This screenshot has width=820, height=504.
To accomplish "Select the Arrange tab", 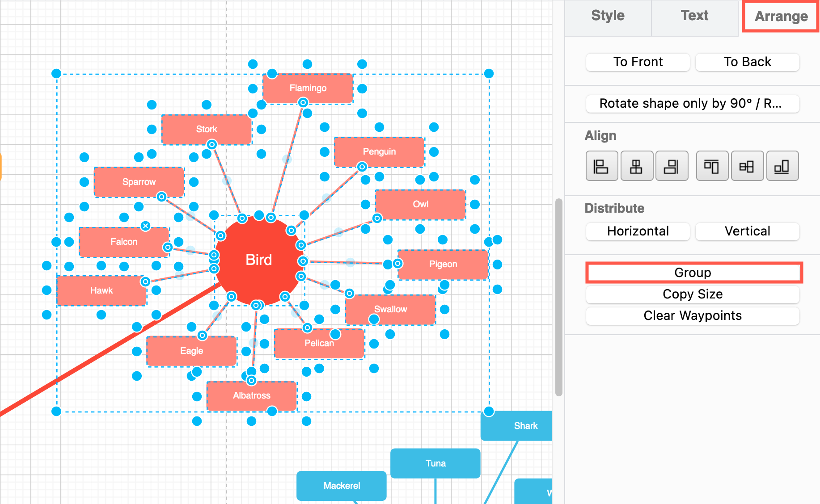I will (x=781, y=17).
